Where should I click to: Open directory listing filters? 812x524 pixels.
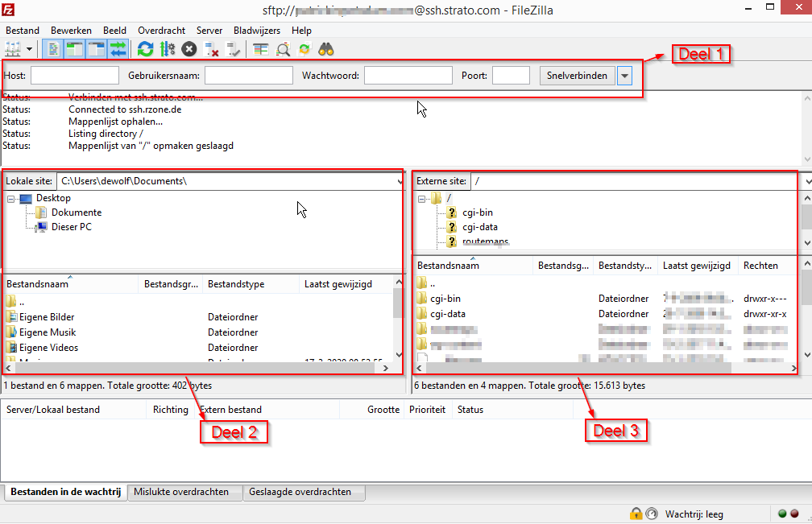tap(260, 49)
